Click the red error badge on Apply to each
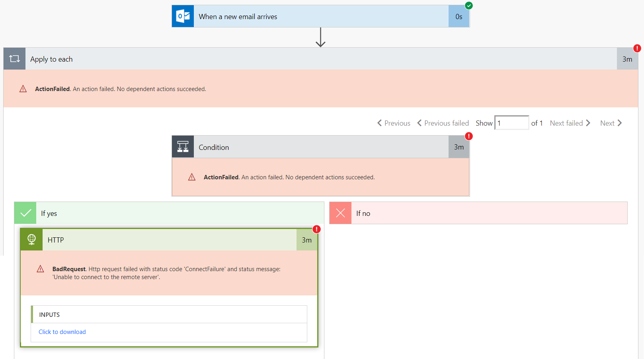 637,48
